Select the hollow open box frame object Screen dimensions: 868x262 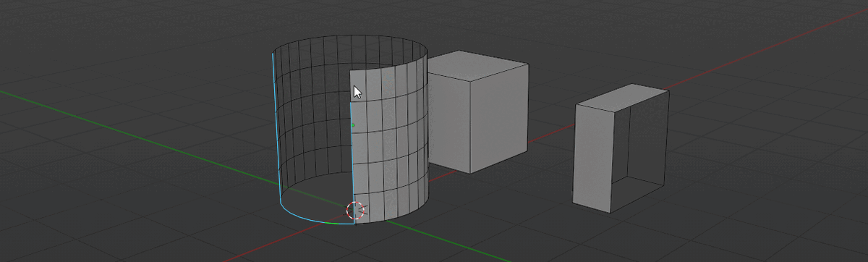tap(621, 148)
